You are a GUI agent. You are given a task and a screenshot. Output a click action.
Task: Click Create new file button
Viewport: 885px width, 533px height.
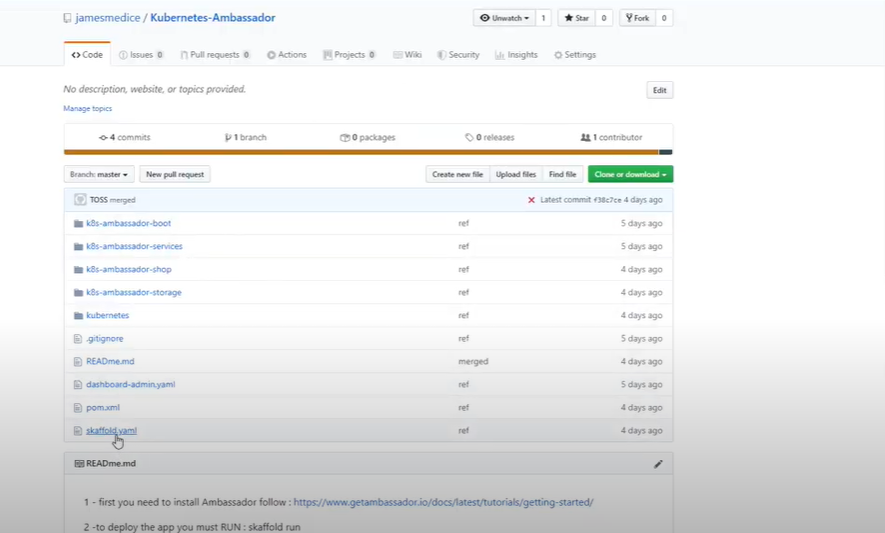click(458, 174)
